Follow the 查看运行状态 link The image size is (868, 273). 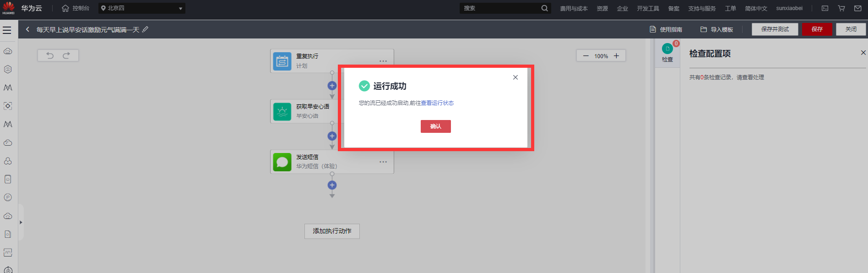[x=437, y=103]
